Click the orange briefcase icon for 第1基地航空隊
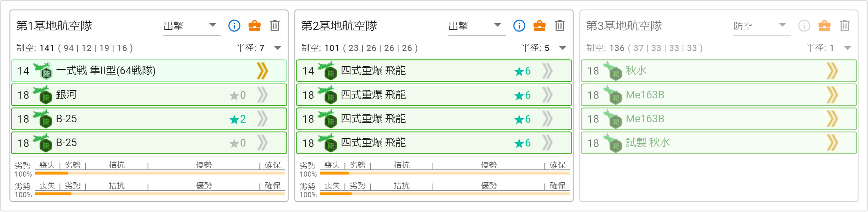868x212 pixels. pos(255,26)
